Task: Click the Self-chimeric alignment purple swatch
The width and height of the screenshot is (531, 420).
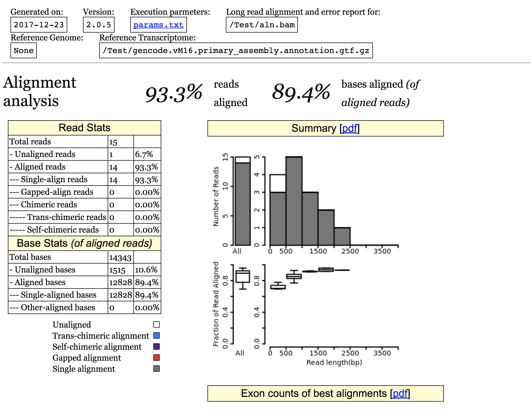Action: 157,346
